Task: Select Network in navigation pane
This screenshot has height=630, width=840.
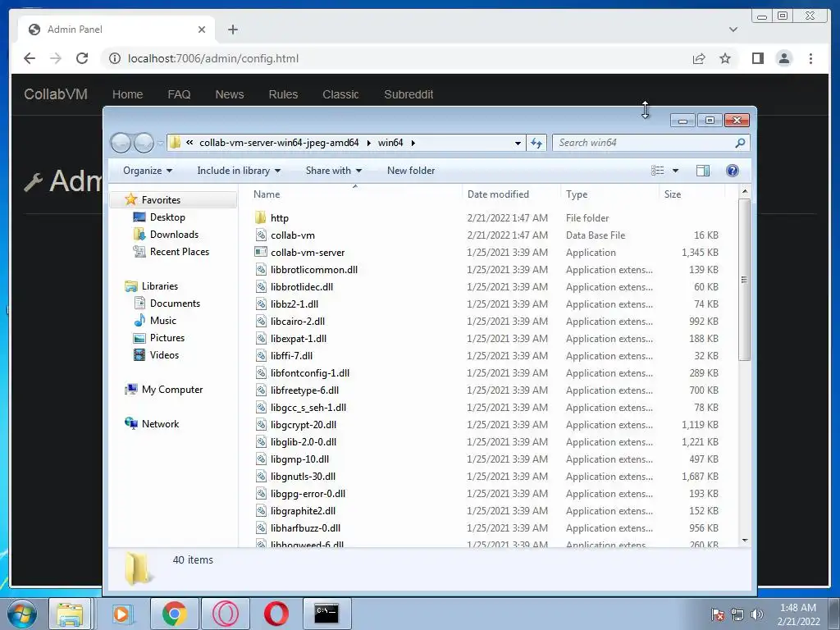Action: pyautogui.click(x=160, y=424)
